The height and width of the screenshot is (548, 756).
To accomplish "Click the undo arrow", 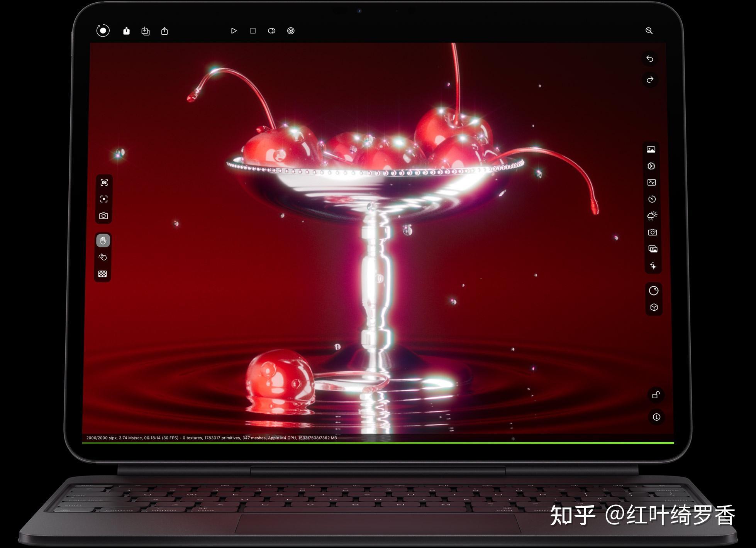I will (650, 59).
